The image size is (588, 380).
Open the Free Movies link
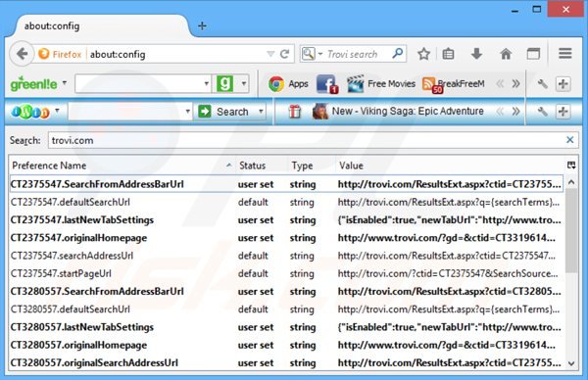tap(391, 83)
